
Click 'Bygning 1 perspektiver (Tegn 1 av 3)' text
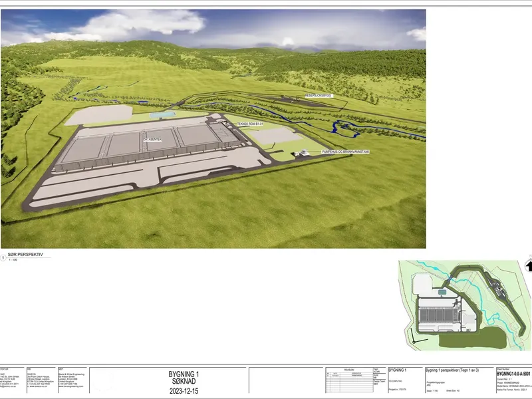pos(452,370)
